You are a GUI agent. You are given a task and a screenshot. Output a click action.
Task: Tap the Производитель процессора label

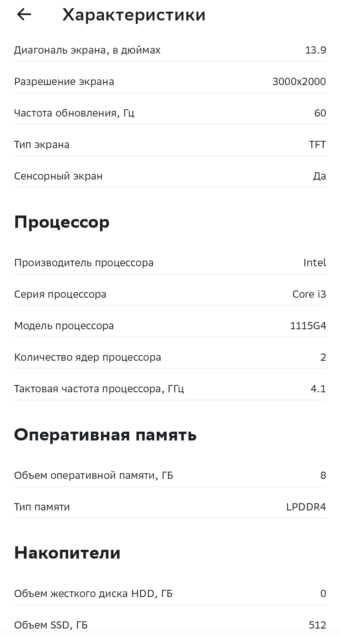[x=84, y=263]
